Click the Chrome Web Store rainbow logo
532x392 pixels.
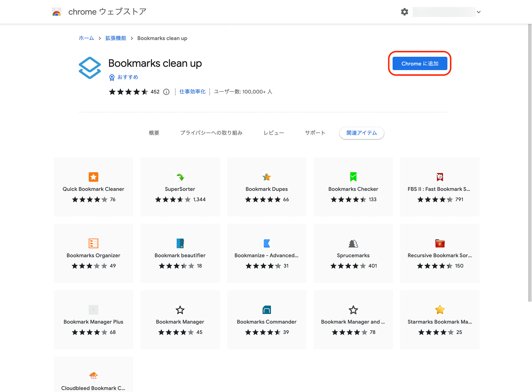coord(56,12)
